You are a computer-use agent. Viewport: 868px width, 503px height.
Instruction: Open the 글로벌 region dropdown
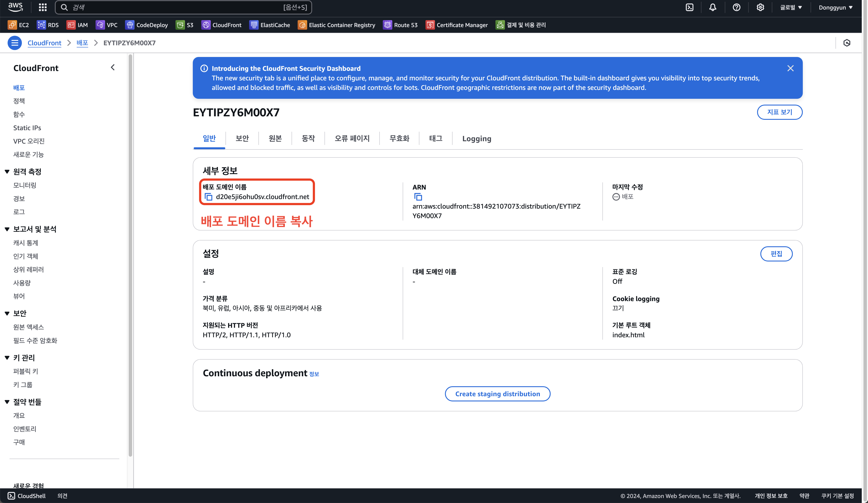pyautogui.click(x=791, y=7)
